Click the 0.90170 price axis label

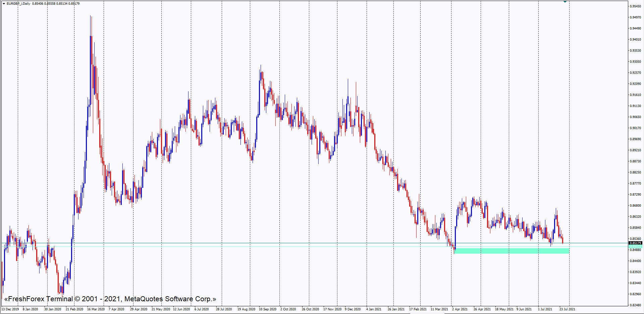(x=635, y=128)
